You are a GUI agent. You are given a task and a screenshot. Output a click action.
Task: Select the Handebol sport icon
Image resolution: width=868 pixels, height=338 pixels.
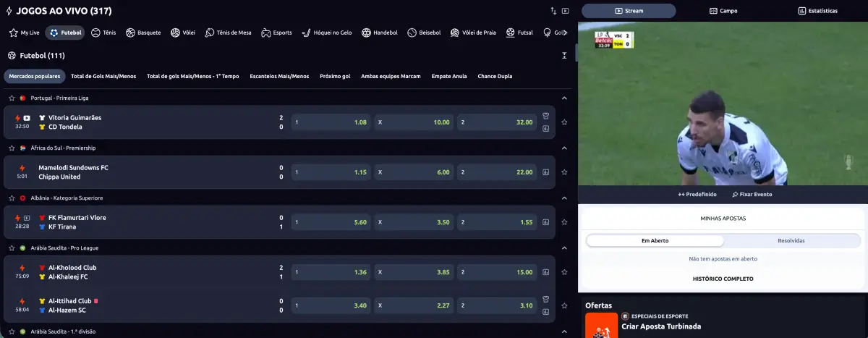pos(367,33)
